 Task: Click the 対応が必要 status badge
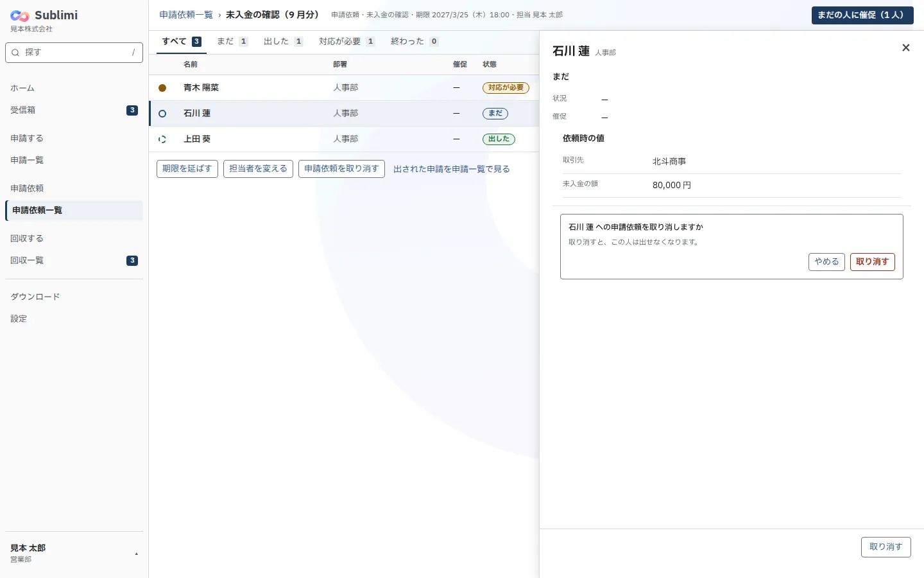tap(506, 88)
